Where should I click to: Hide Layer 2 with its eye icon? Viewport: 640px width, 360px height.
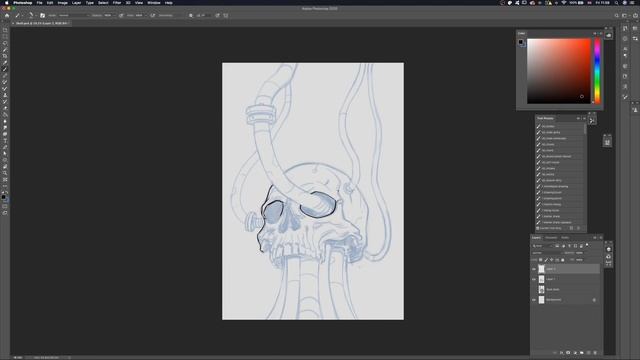click(x=533, y=269)
